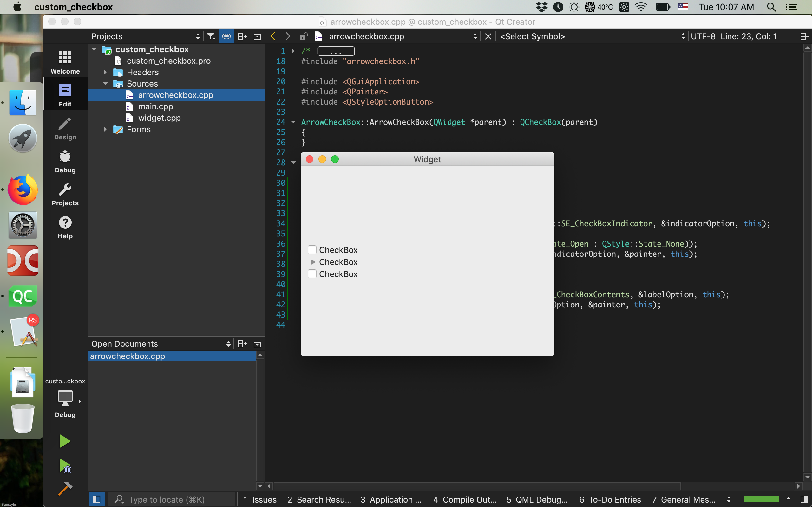Expand the Headers folder

(x=105, y=72)
